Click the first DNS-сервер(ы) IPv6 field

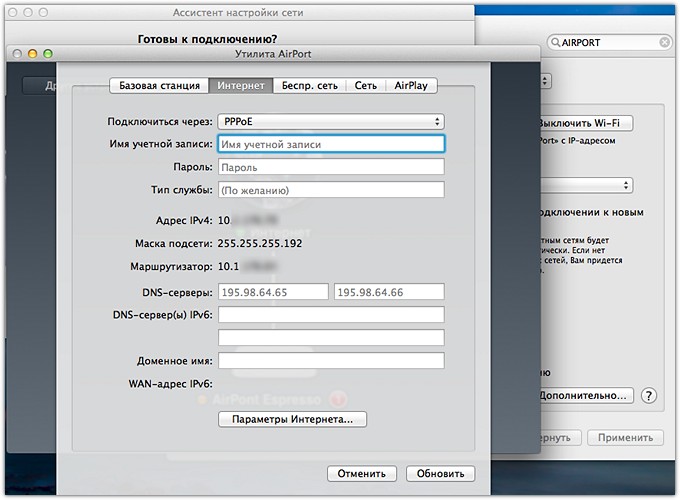(x=331, y=315)
